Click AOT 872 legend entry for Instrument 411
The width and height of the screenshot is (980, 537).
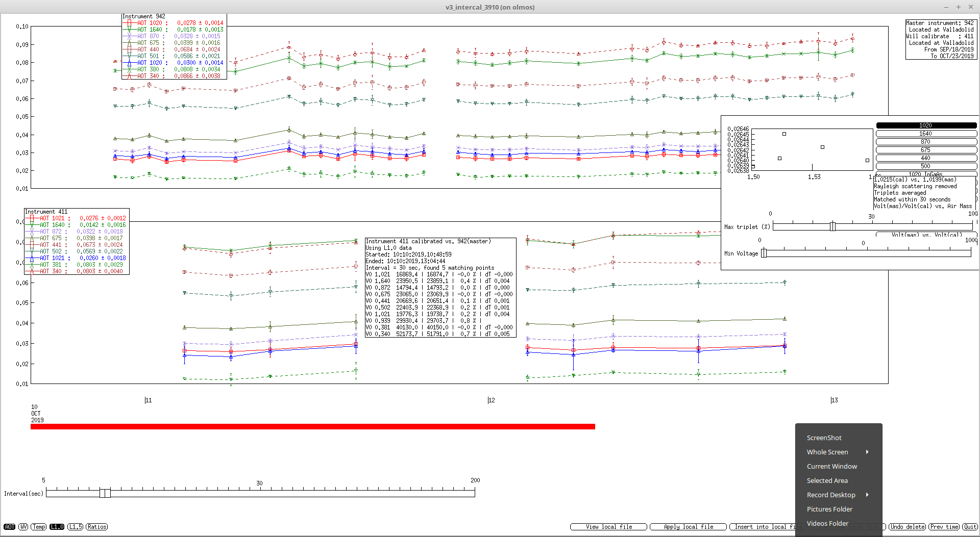coord(76,232)
